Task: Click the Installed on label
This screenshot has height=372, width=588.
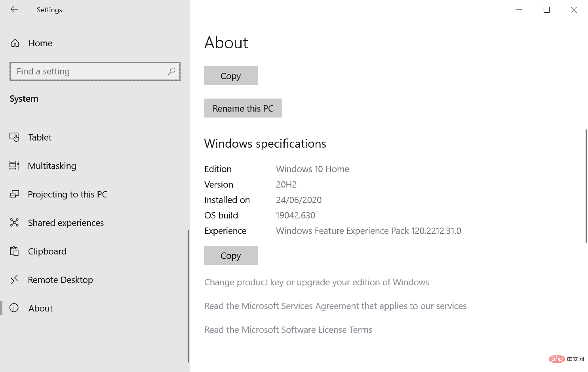Action: 227,200
